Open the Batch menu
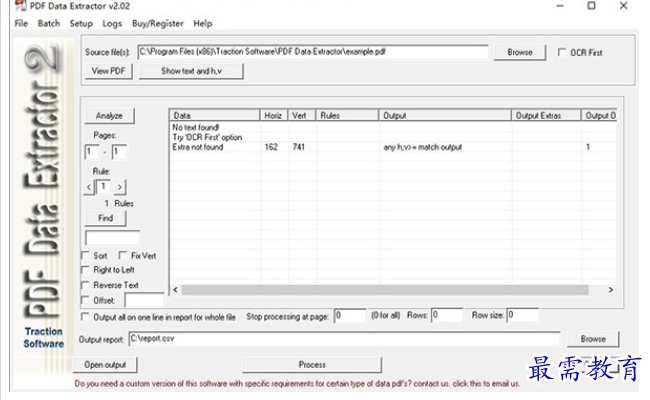650x400 pixels. [x=49, y=24]
